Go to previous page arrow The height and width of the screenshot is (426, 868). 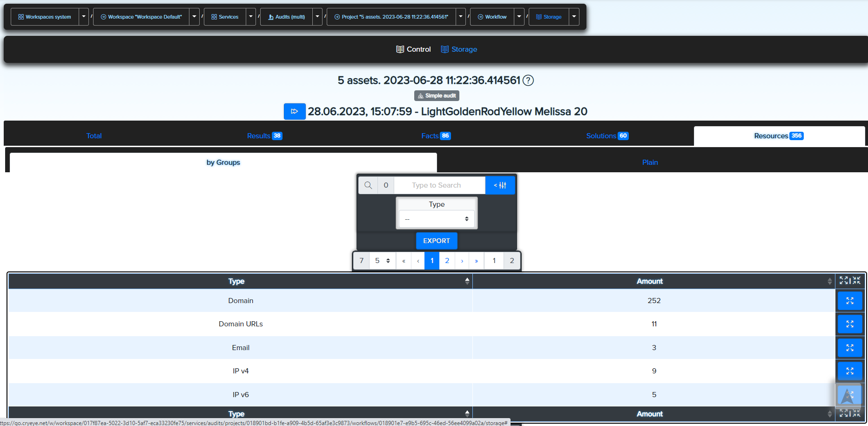tap(418, 261)
